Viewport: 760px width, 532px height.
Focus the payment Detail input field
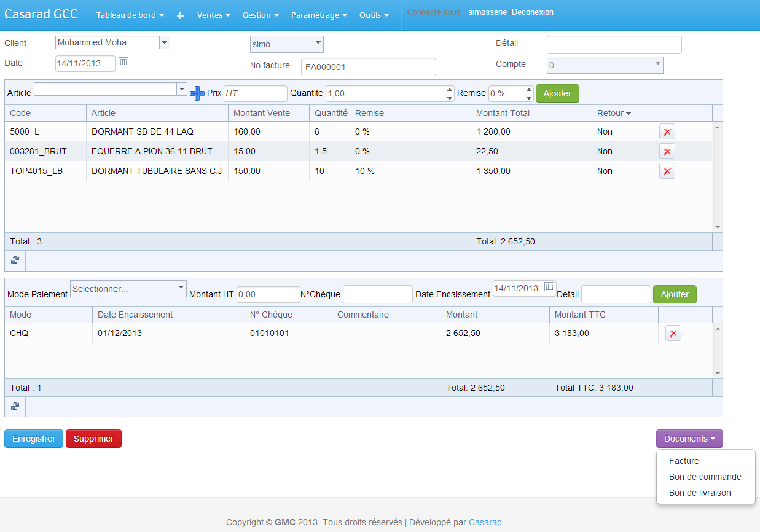[x=616, y=294]
